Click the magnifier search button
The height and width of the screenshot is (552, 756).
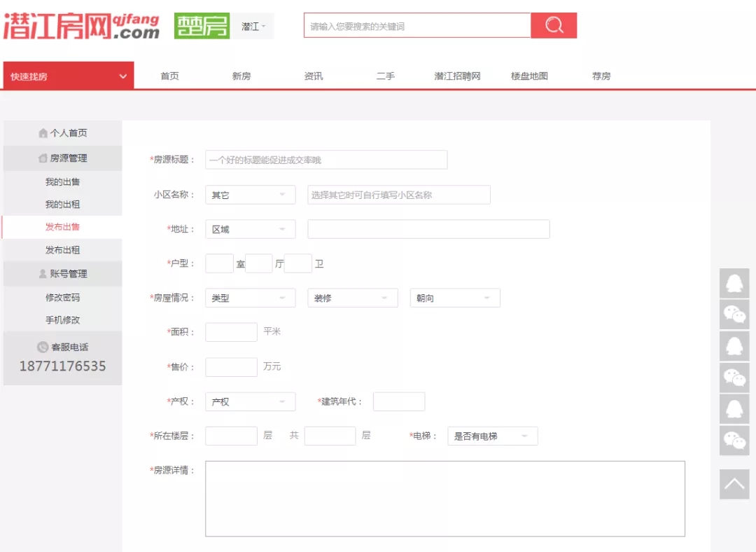coord(554,26)
